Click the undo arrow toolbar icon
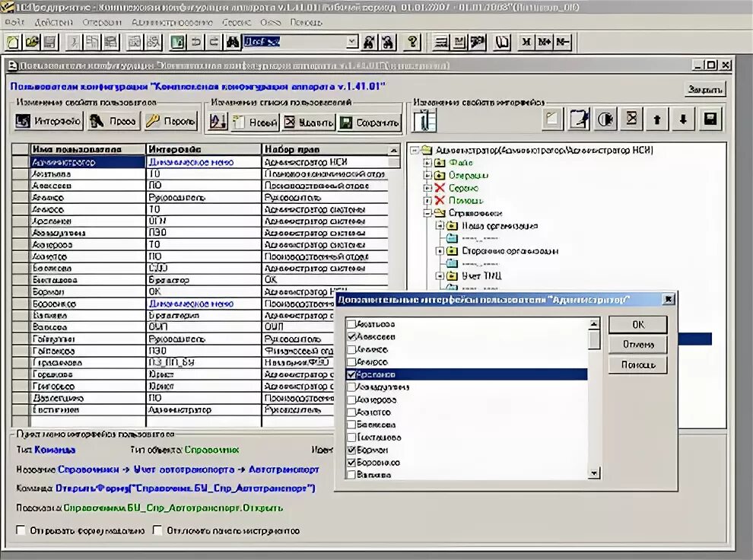The width and height of the screenshot is (753, 560). (196, 43)
